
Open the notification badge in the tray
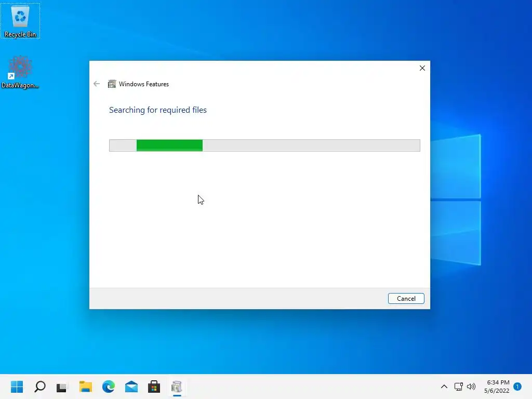[517, 387]
